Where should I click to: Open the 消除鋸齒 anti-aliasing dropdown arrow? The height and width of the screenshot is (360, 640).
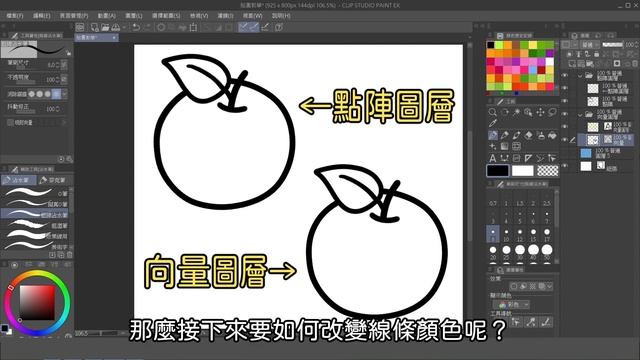[x=64, y=94]
